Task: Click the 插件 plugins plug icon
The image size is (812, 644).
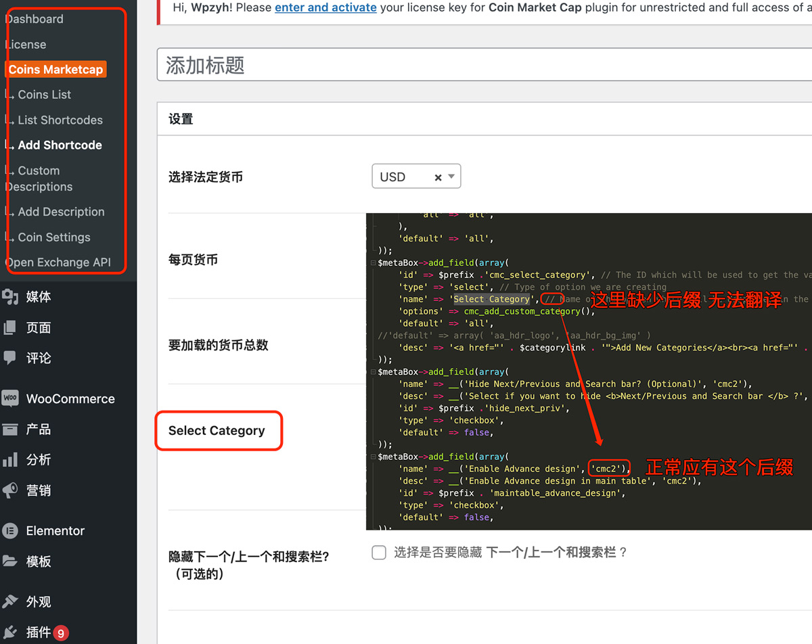Action: (10, 632)
